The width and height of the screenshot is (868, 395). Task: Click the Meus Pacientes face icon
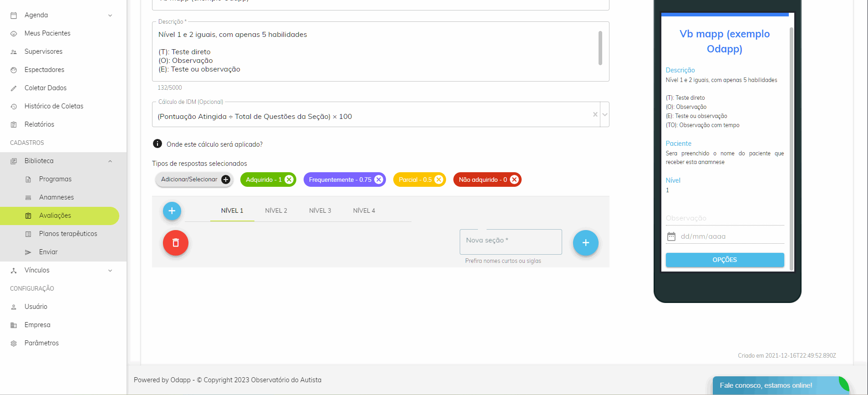click(x=14, y=34)
